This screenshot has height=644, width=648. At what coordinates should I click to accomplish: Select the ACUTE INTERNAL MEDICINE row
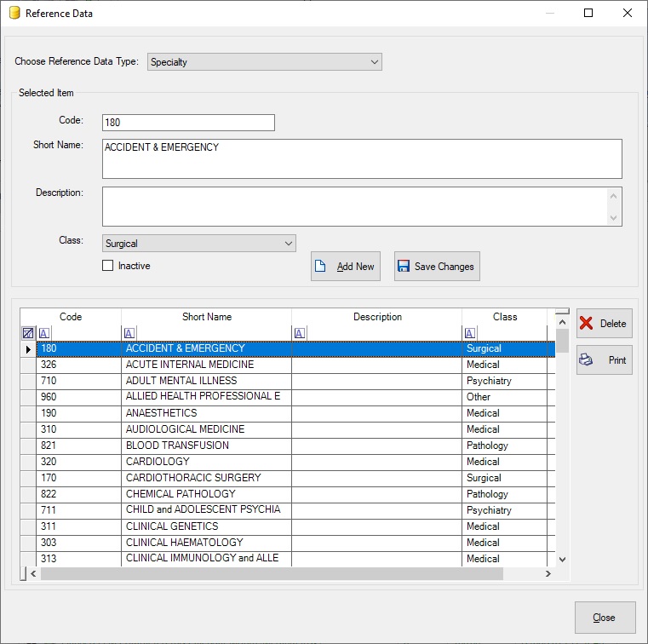288,365
